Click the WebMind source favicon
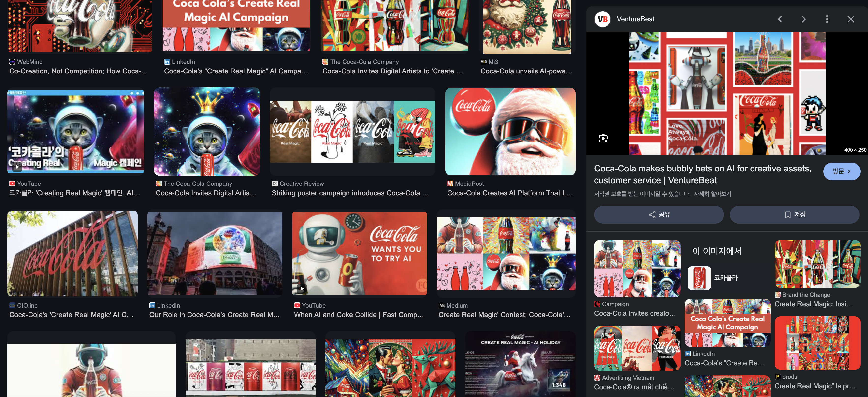Image resolution: width=868 pixels, height=397 pixels. point(12,62)
